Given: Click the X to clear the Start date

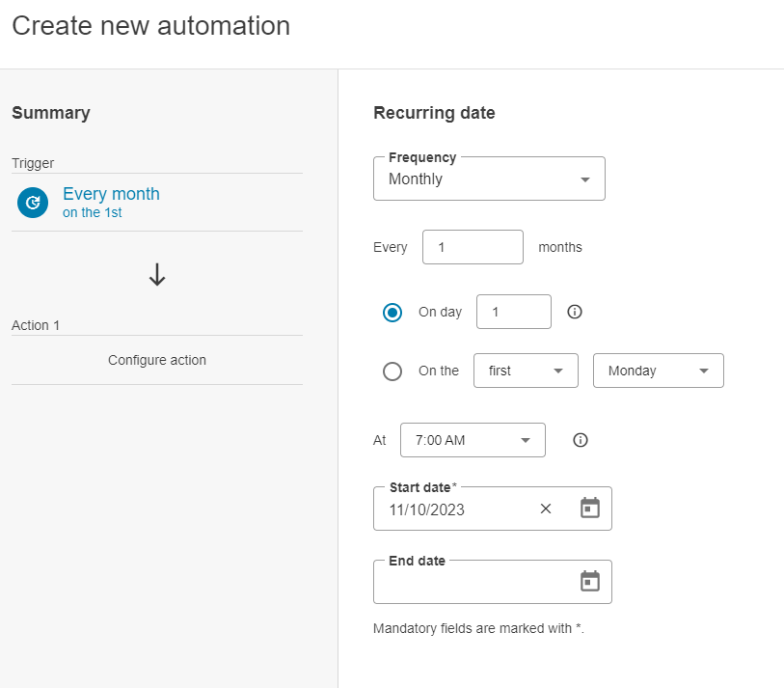Looking at the screenshot, I should pyautogui.click(x=545, y=509).
